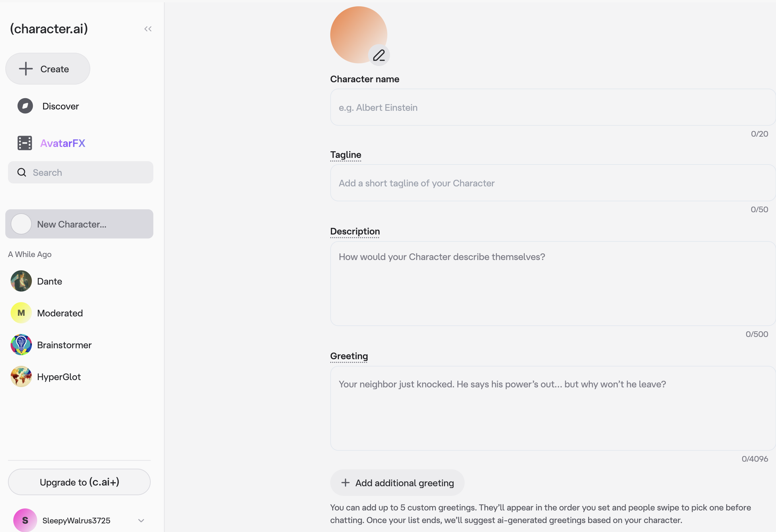
Task: Open the Moderated chat entry
Action: click(x=60, y=313)
